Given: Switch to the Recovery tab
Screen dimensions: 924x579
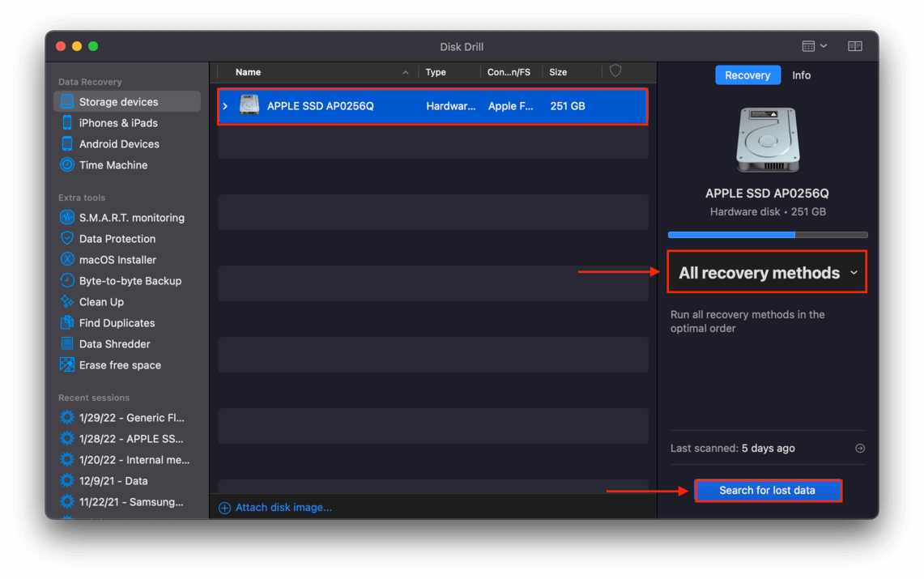Looking at the screenshot, I should point(747,75).
